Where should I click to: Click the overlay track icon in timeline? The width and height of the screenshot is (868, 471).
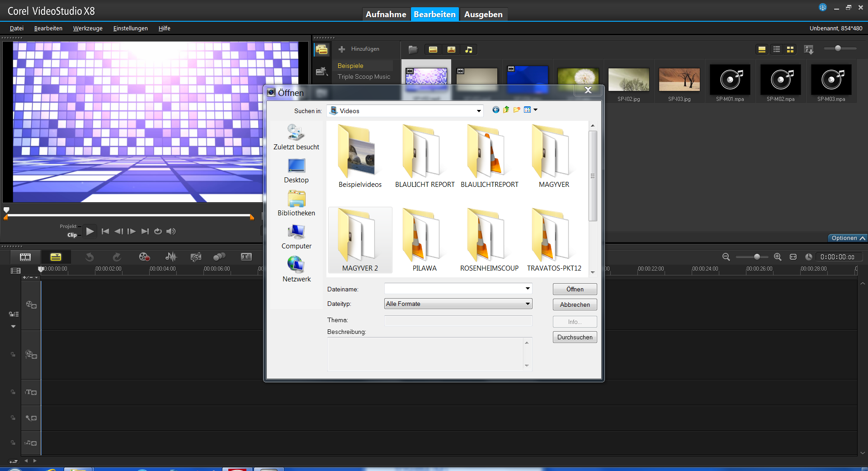31,355
